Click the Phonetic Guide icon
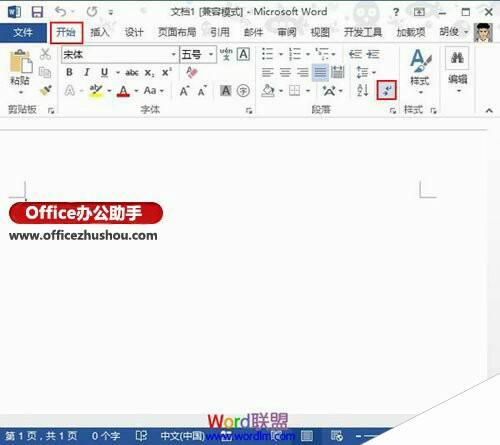This screenshot has height=445, width=500. (226, 54)
